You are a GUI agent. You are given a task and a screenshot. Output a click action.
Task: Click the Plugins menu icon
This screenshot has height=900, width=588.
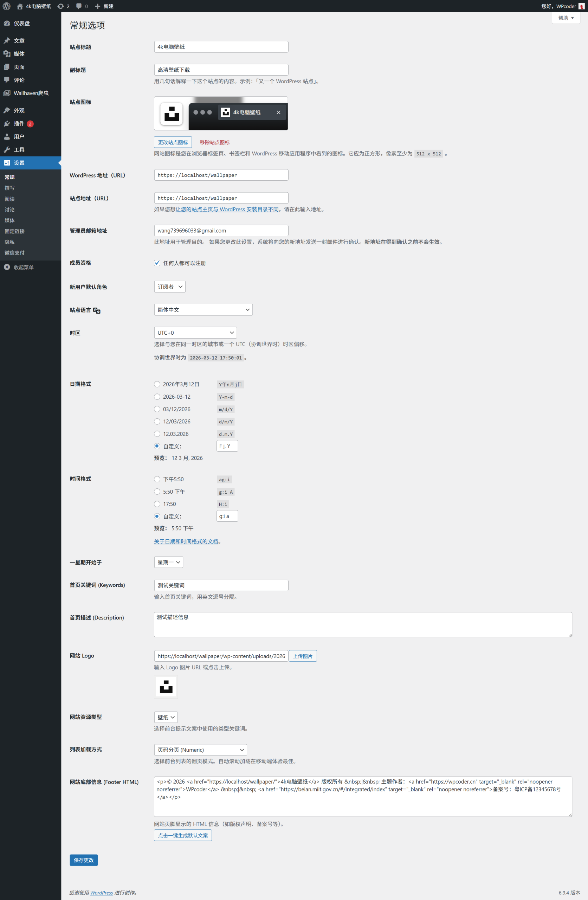[7, 123]
